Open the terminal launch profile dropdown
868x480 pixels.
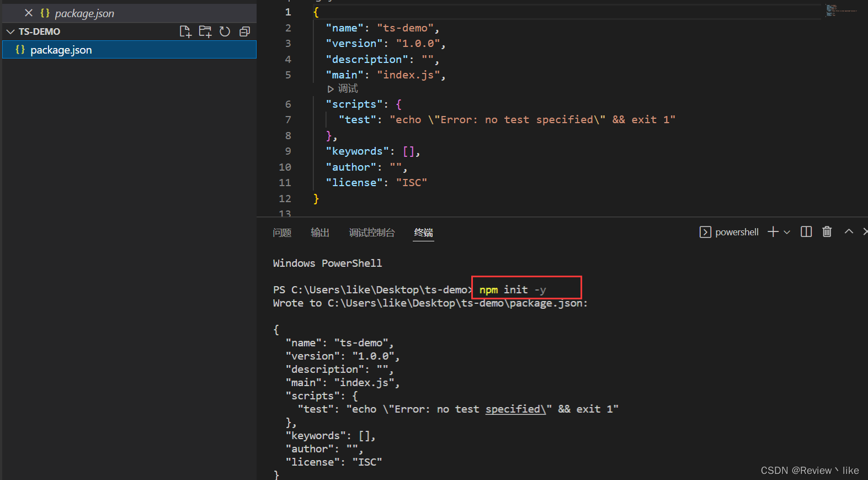pos(787,232)
